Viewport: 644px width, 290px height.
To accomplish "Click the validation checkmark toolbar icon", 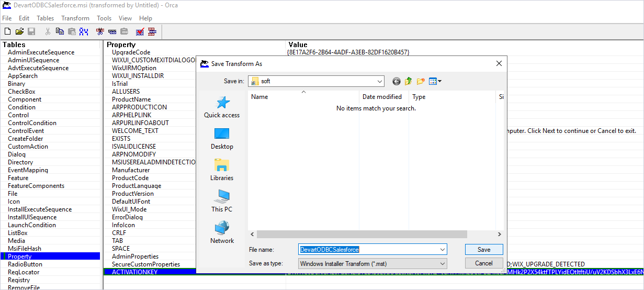I will click(x=140, y=31).
